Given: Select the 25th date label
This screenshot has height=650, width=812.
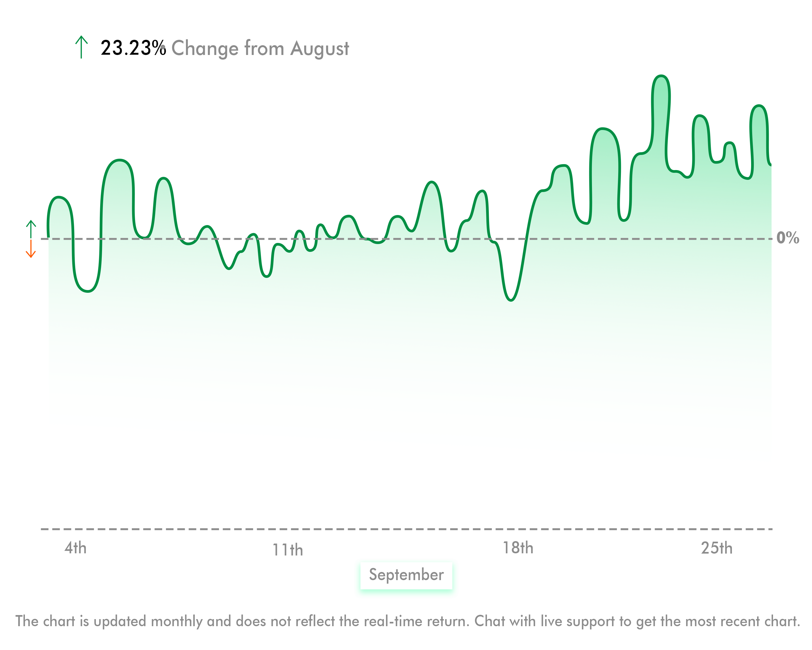Looking at the screenshot, I should pyautogui.click(x=716, y=548).
